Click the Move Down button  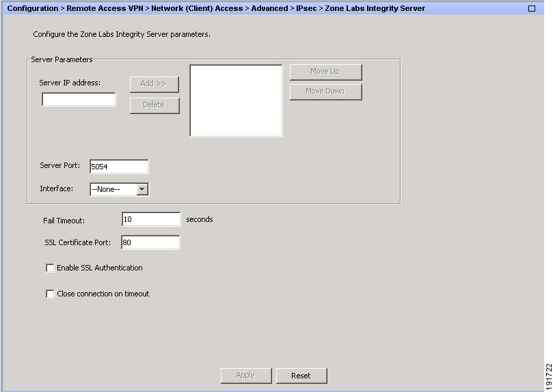[x=325, y=92]
